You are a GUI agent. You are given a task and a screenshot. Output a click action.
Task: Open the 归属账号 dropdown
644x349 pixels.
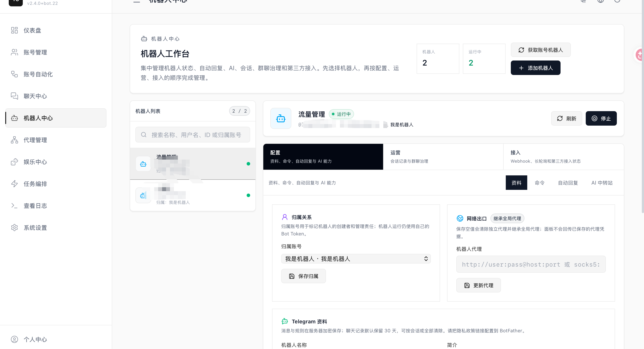pyautogui.click(x=356, y=259)
